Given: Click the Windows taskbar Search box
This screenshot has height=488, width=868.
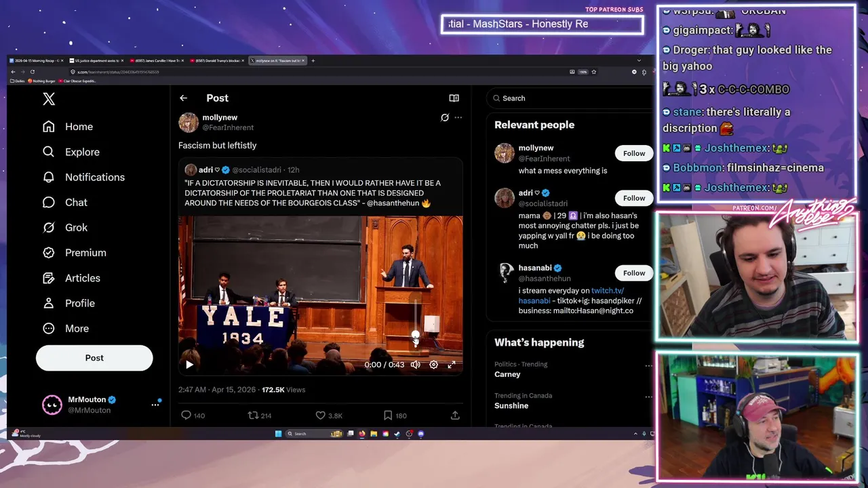Looking at the screenshot, I should [313, 434].
